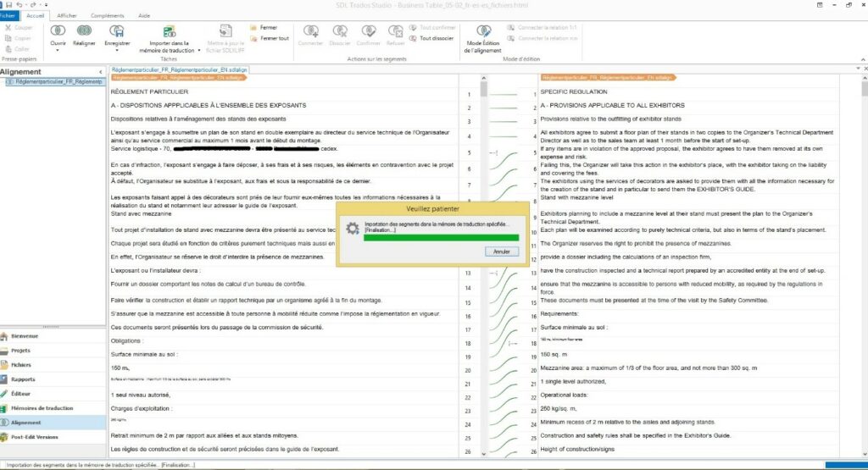Click the Connecter segments icon
The image size is (868, 470).
[310, 31]
